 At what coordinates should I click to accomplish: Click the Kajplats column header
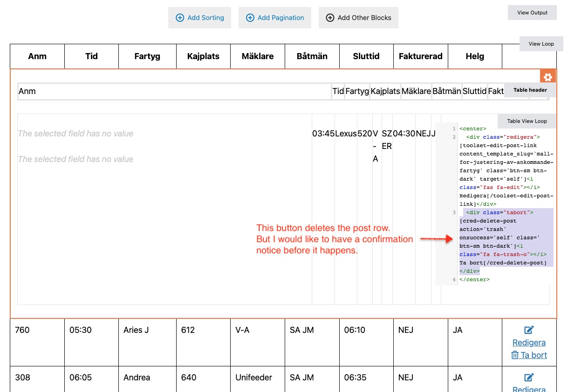[203, 56]
